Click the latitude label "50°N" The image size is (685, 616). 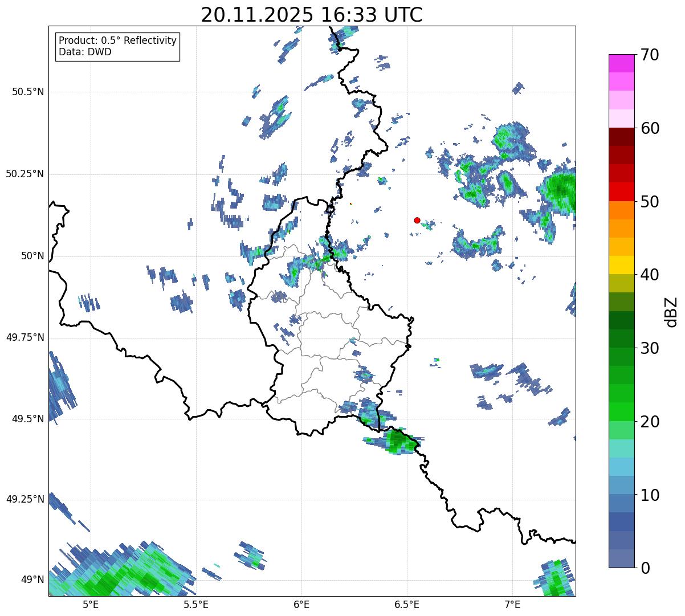click(32, 256)
